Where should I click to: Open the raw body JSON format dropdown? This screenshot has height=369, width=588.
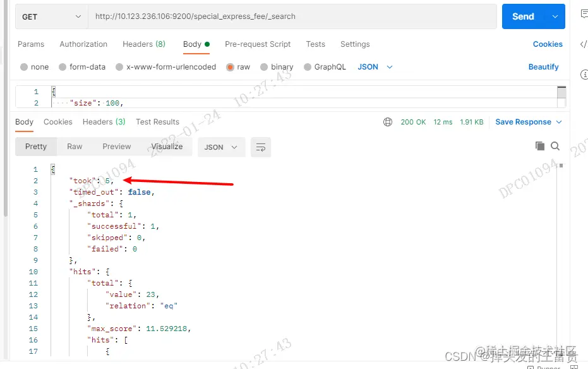click(375, 67)
